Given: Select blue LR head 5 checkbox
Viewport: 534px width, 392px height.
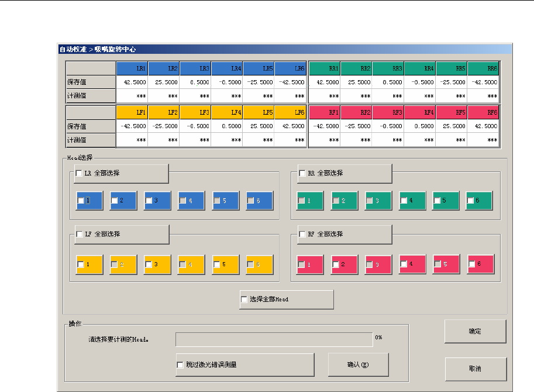Looking at the screenshot, I should pos(217,201).
